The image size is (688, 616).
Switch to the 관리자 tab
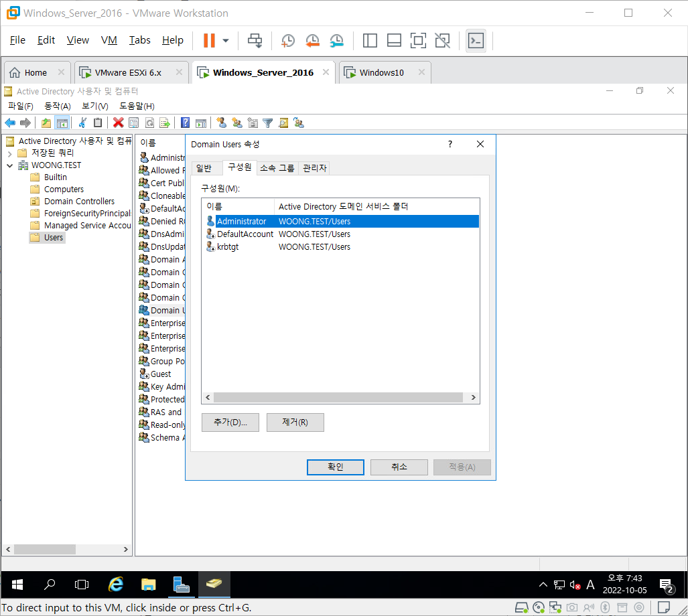point(315,168)
